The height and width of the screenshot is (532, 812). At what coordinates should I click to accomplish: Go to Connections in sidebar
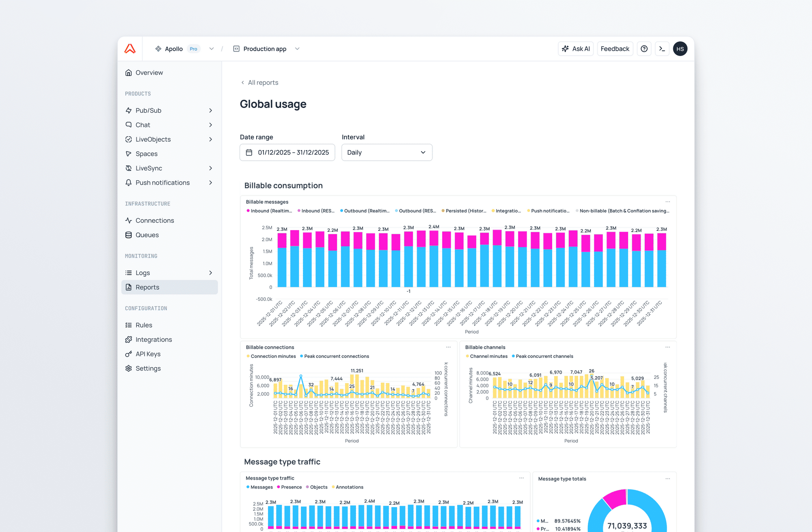coord(155,220)
